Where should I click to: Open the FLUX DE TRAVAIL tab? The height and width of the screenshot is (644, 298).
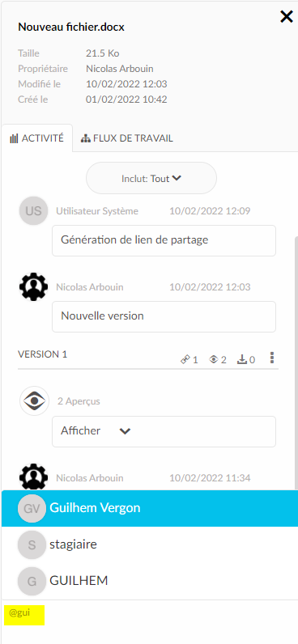click(x=126, y=138)
